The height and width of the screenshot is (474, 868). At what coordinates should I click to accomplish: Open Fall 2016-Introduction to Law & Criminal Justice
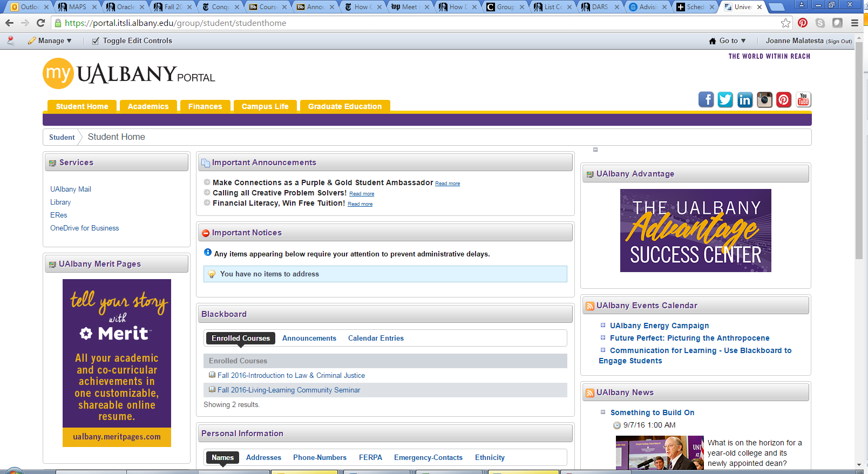click(x=291, y=376)
